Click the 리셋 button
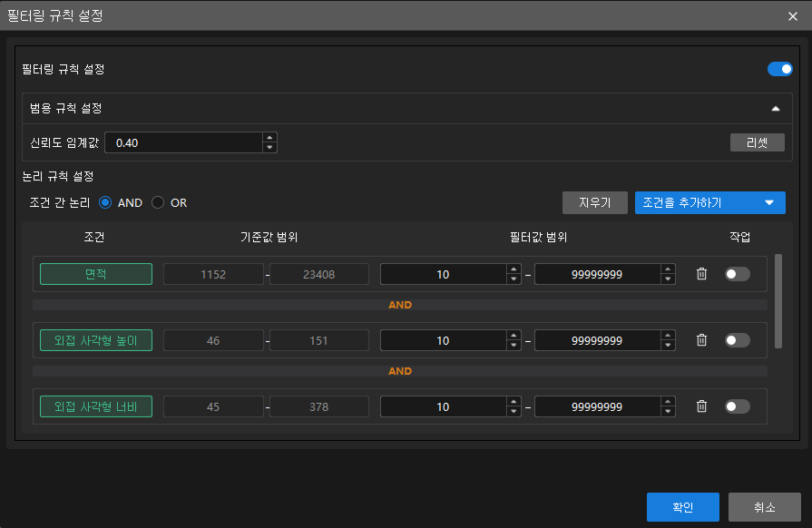812x528 pixels. [x=757, y=142]
